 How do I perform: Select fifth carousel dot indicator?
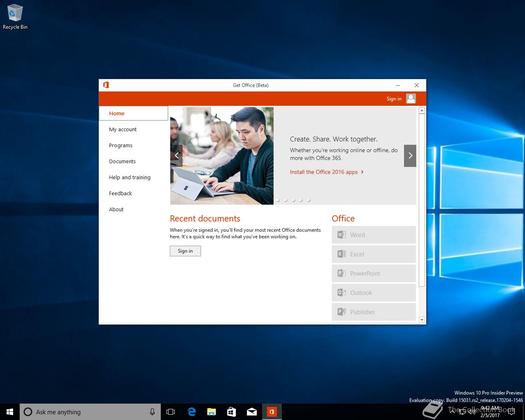pos(308,200)
